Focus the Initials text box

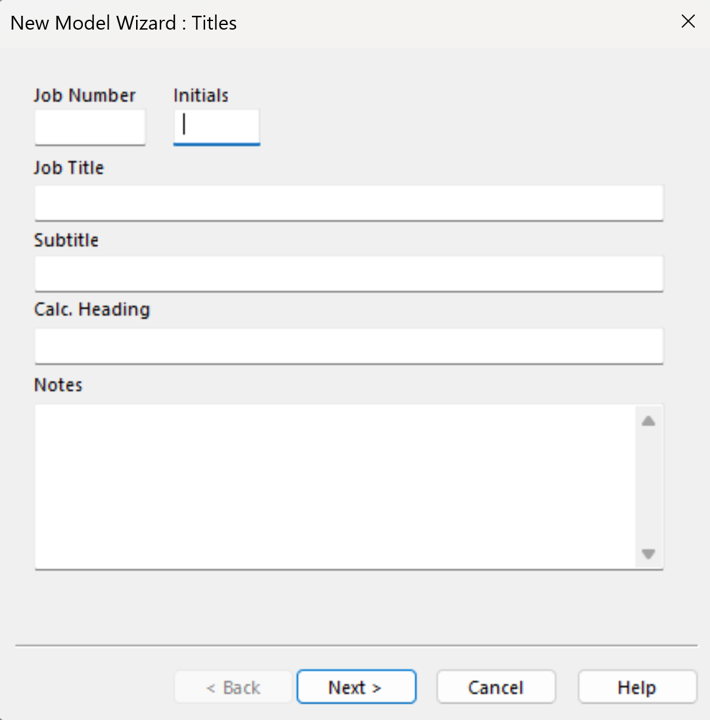click(x=217, y=127)
